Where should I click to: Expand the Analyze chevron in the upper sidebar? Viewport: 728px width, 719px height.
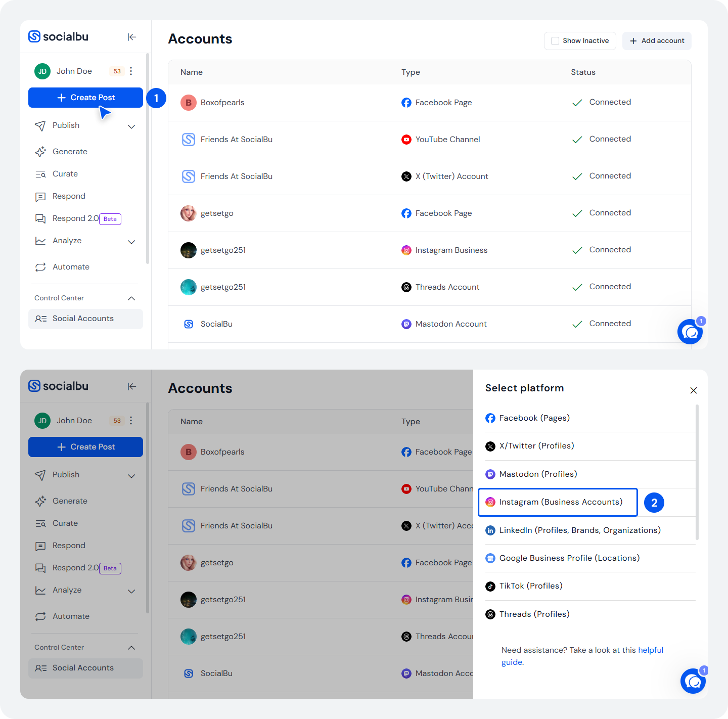pyautogui.click(x=131, y=242)
